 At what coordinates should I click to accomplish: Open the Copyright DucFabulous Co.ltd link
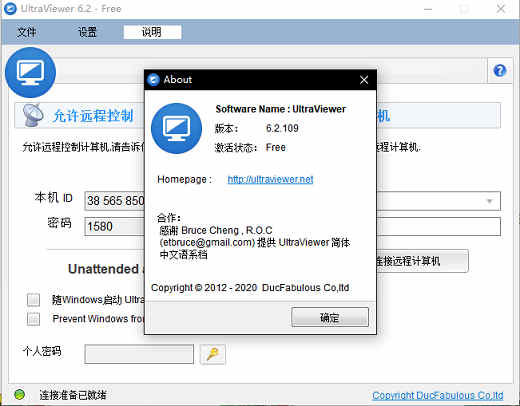coord(438,395)
